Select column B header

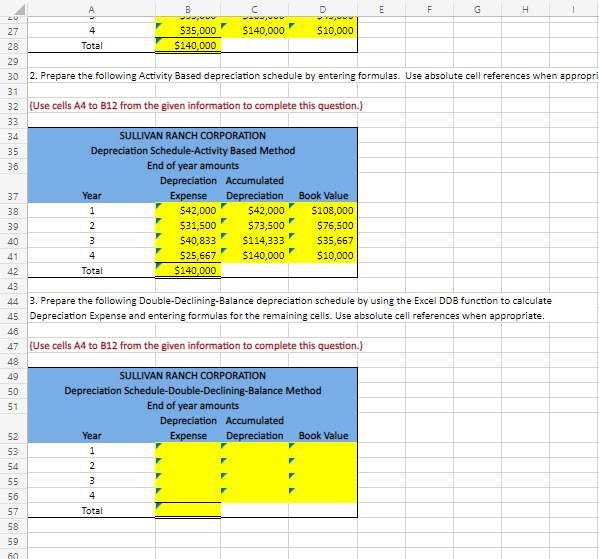click(x=188, y=9)
